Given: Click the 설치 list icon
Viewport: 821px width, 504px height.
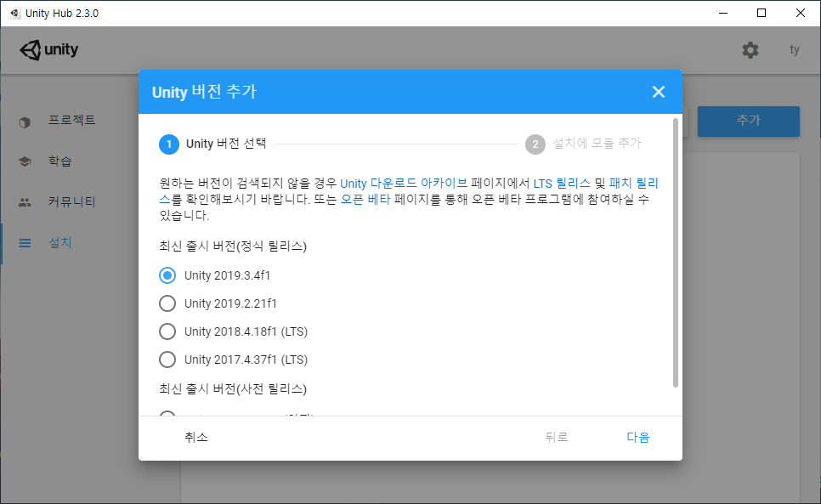Looking at the screenshot, I should point(25,243).
